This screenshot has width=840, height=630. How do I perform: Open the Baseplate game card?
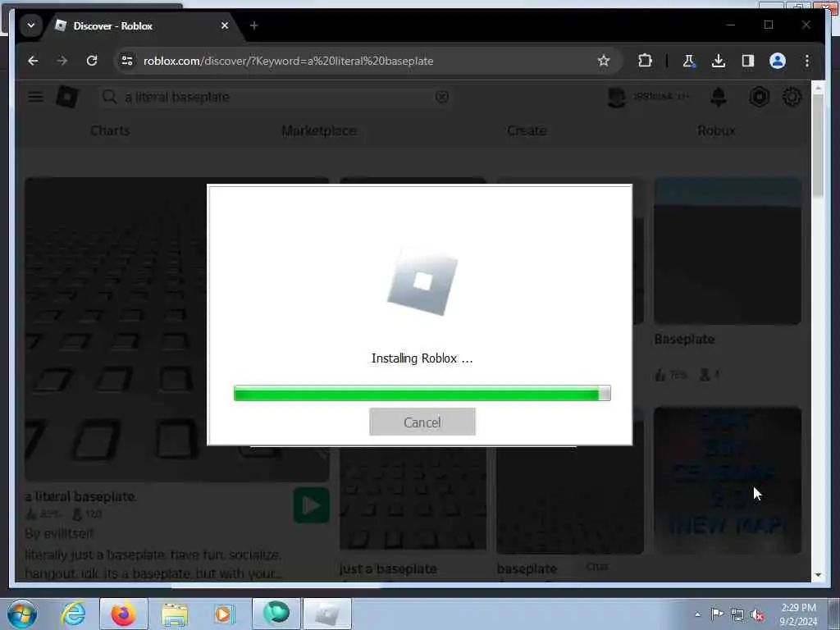point(728,252)
